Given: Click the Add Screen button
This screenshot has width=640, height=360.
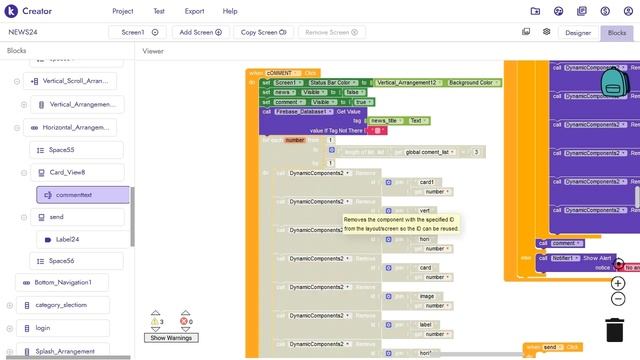Looking at the screenshot, I should tap(200, 32).
